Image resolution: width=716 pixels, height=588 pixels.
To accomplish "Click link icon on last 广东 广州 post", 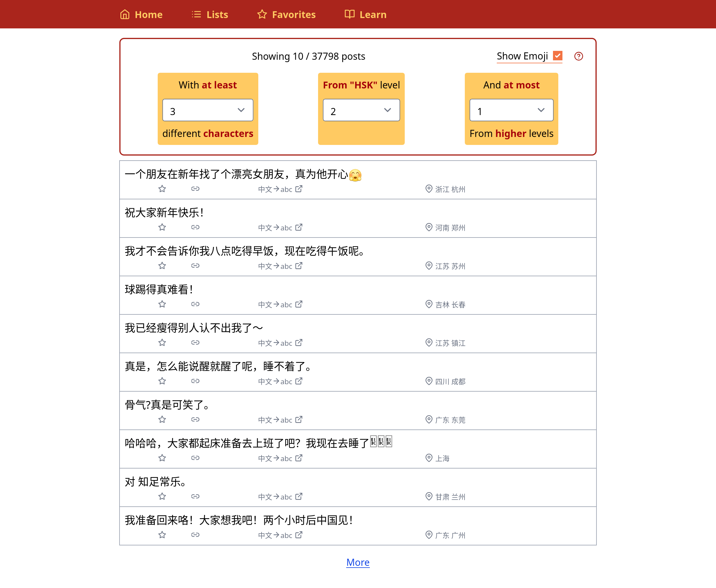I will (x=195, y=535).
